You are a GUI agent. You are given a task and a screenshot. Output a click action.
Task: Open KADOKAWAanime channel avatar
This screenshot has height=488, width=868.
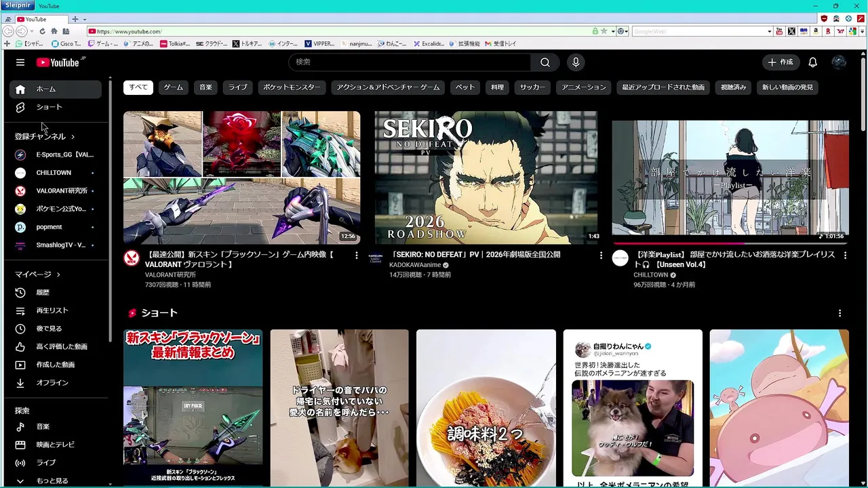(376, 258)
